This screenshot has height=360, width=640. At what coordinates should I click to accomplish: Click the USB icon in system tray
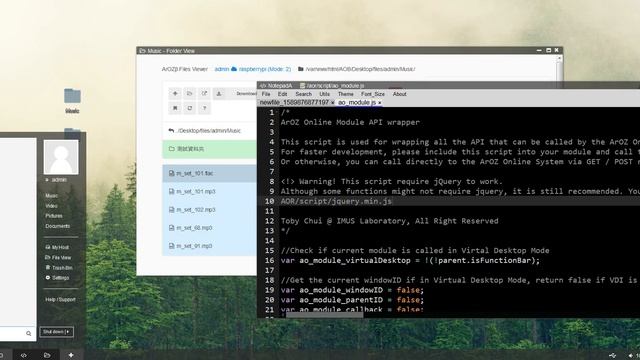(613, 356)
